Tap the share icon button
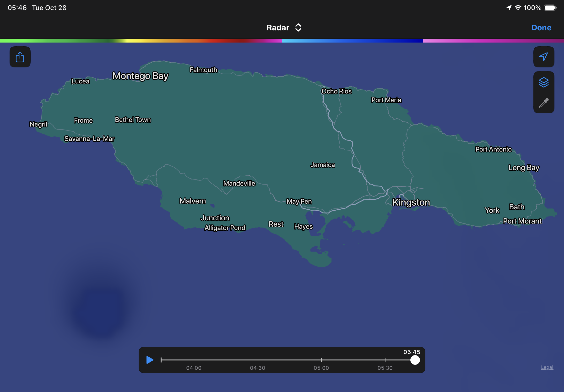Viewport: 564px width, 392px height. 20,57
